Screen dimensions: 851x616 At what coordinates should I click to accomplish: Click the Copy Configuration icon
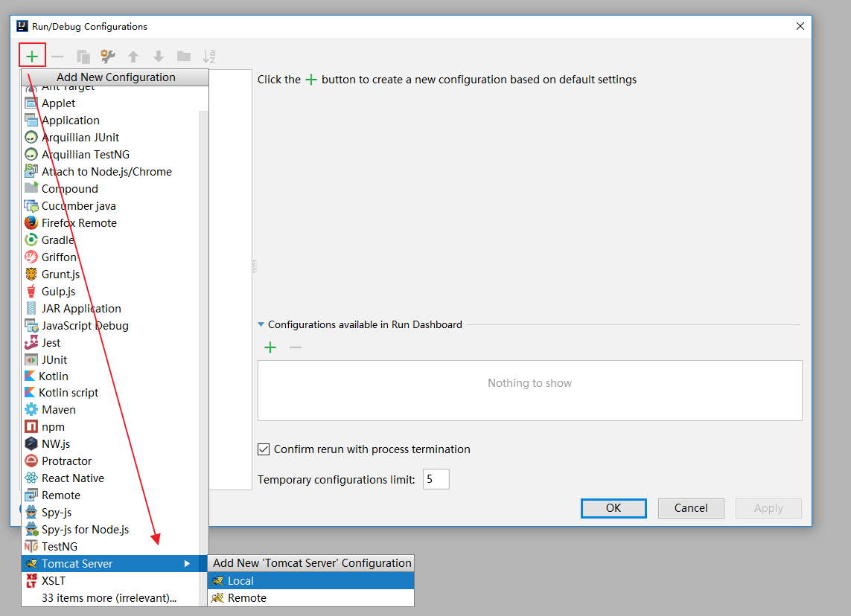(x=83, y=57)
